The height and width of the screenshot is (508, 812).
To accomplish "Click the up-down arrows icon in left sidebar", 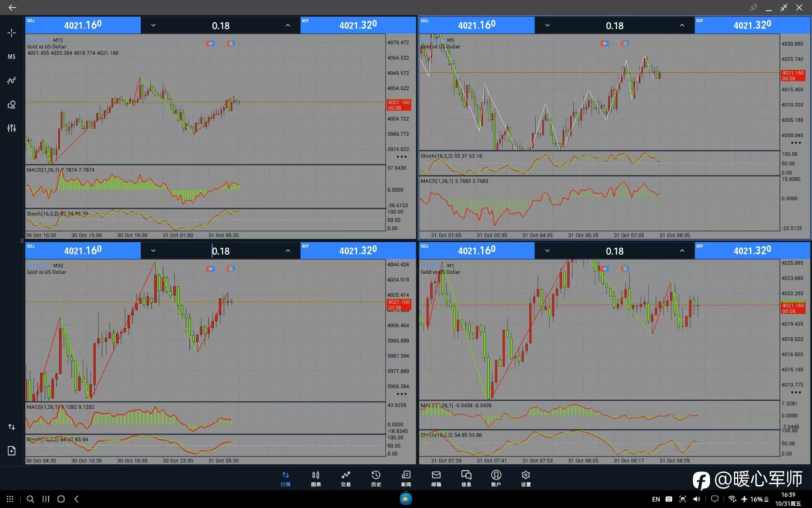I will (x=11, y=427).
